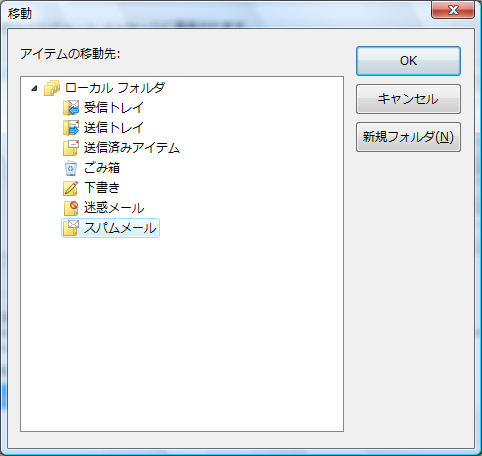Screen dimensions: 482x456
Task: Collapse the ローカル フォルダ tree node
Action: (34, 89)
